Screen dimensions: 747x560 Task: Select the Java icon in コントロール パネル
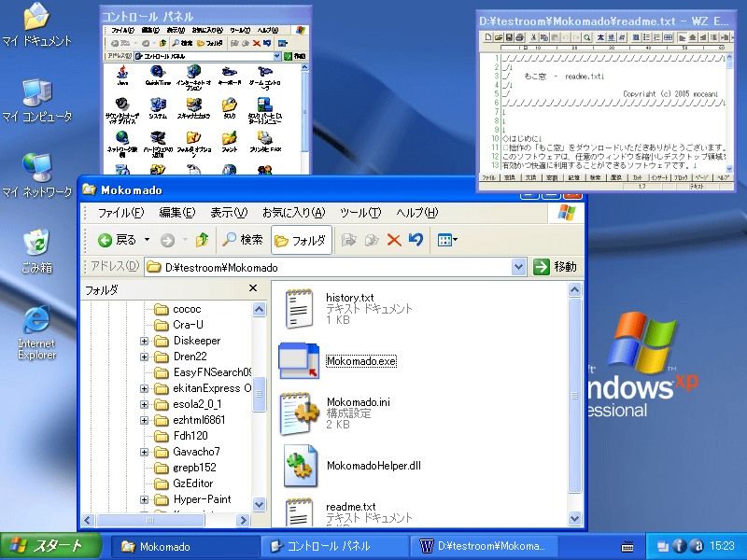[x=122, y=76]
